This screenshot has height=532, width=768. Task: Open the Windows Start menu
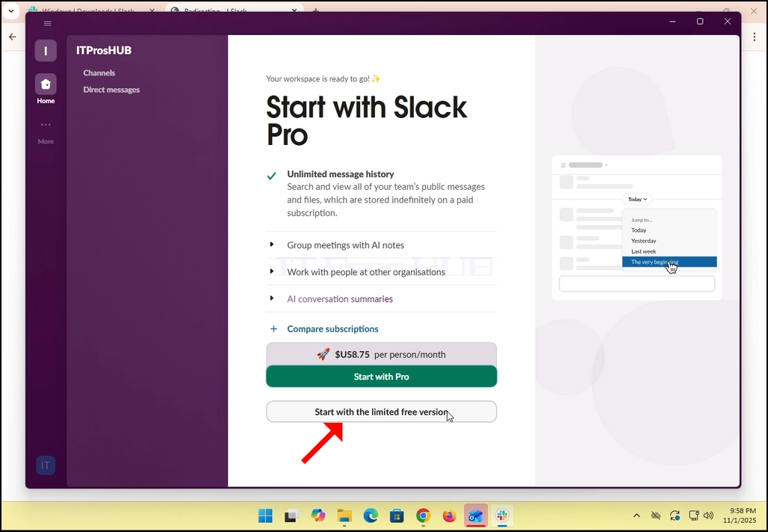click(x=265, y=516)
